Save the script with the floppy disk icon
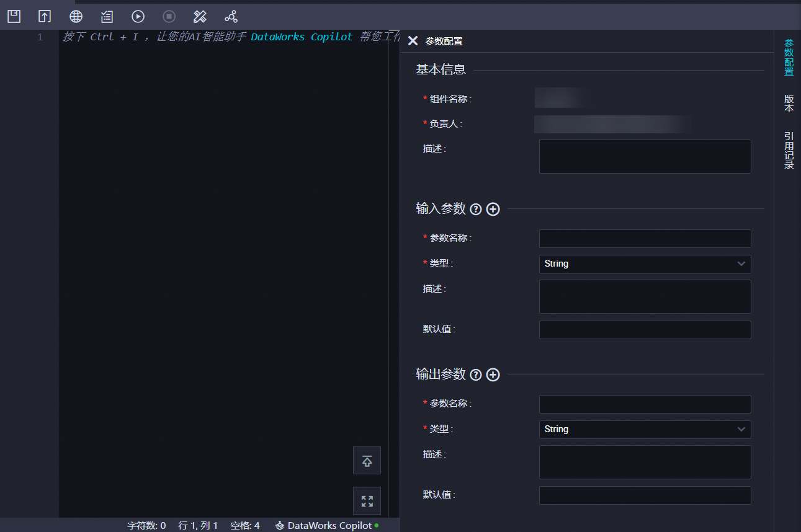 [x=14, y=17]
